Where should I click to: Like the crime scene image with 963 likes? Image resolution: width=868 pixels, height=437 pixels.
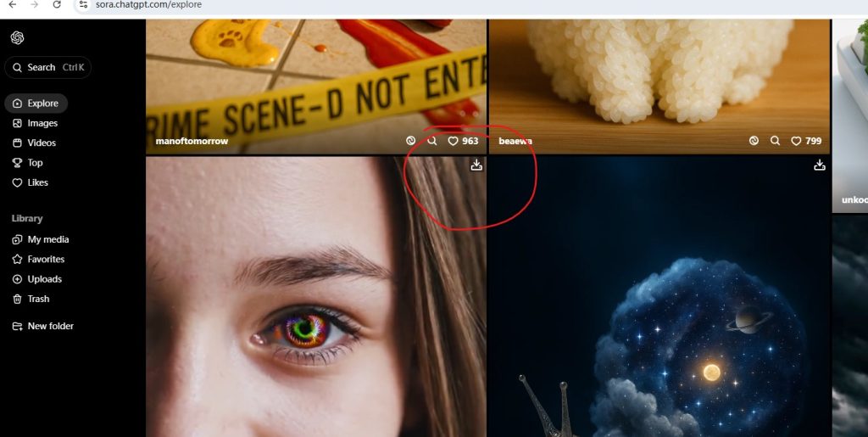453,141
